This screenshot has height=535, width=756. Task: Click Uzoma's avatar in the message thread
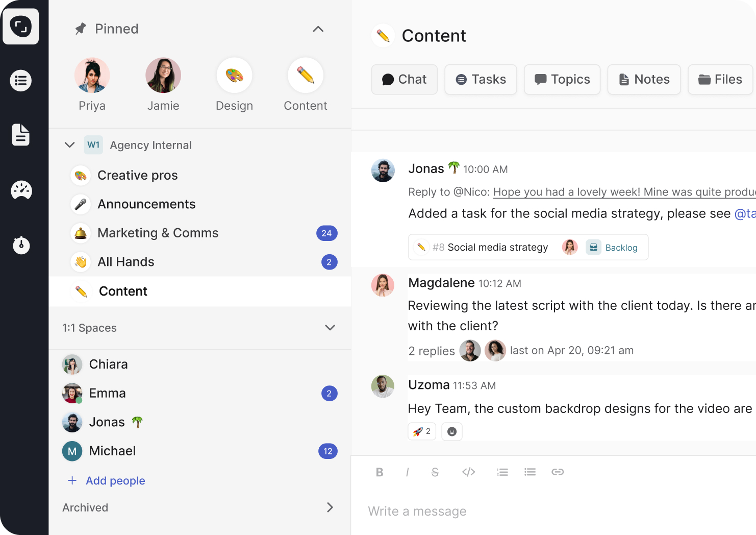click(x=383, y=386)
